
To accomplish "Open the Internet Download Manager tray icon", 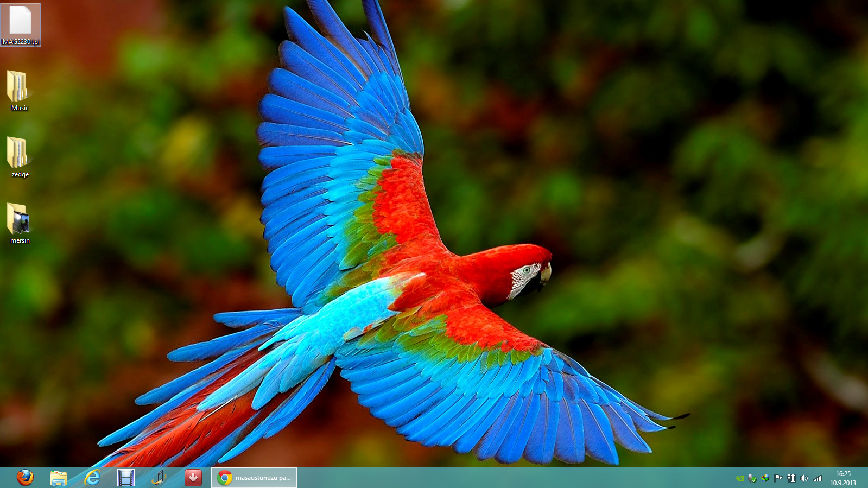I will click(x=765, y=478).
